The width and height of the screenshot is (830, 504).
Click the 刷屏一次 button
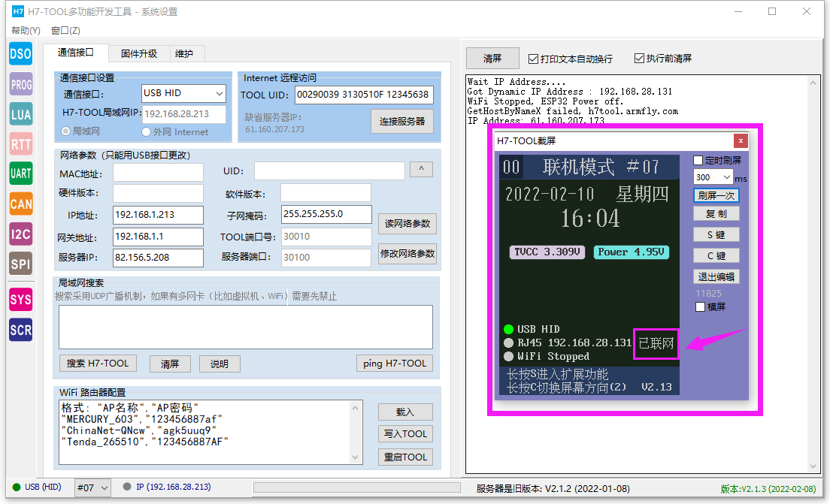(x=716, y=195)
